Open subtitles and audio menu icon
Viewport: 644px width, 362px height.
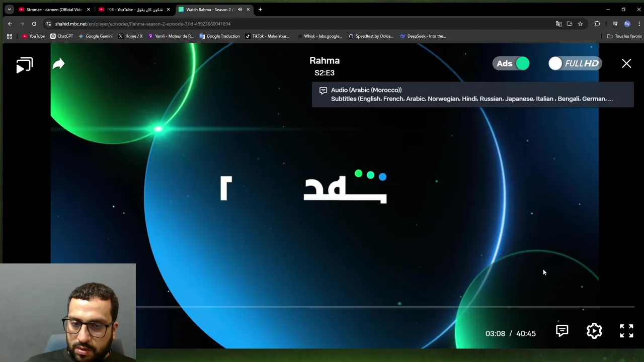(562, 330)
